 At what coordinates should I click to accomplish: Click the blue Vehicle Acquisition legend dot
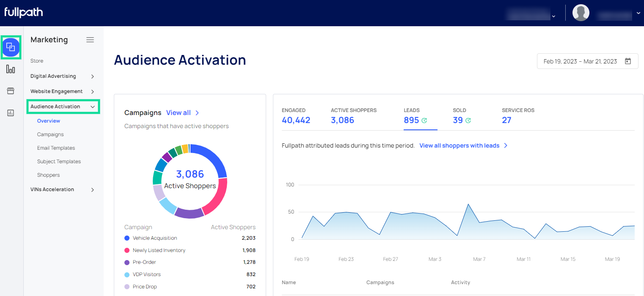(127, 238)
